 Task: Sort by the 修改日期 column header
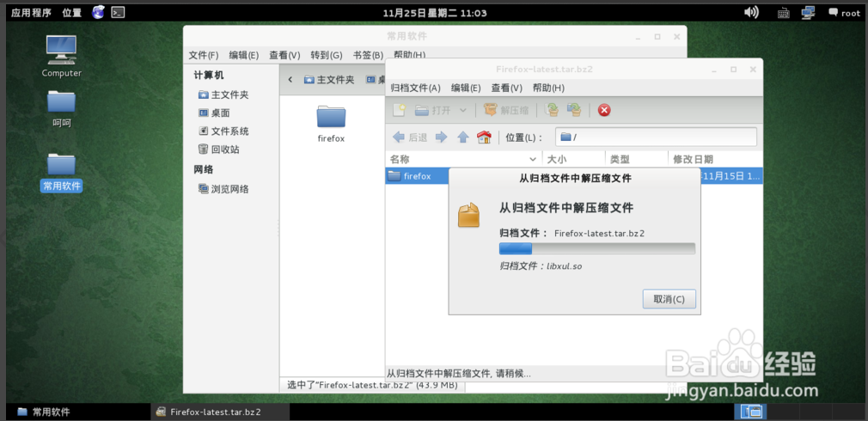[715, 159]
